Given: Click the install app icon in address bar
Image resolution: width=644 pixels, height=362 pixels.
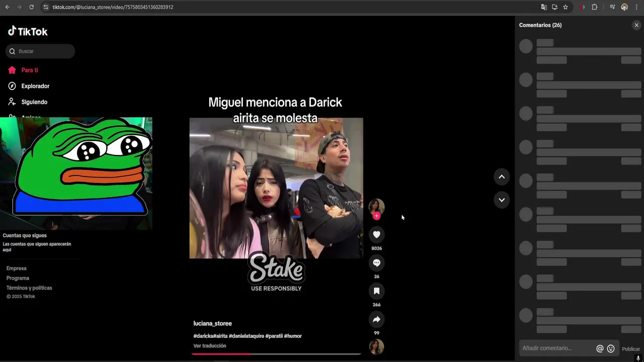Looking at the screenshot, I should 554,7.
